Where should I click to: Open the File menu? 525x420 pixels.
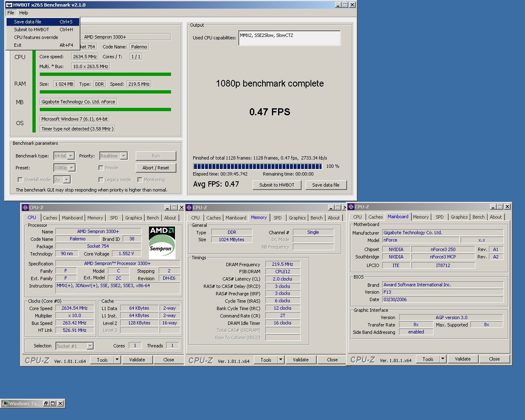(11, 13)
